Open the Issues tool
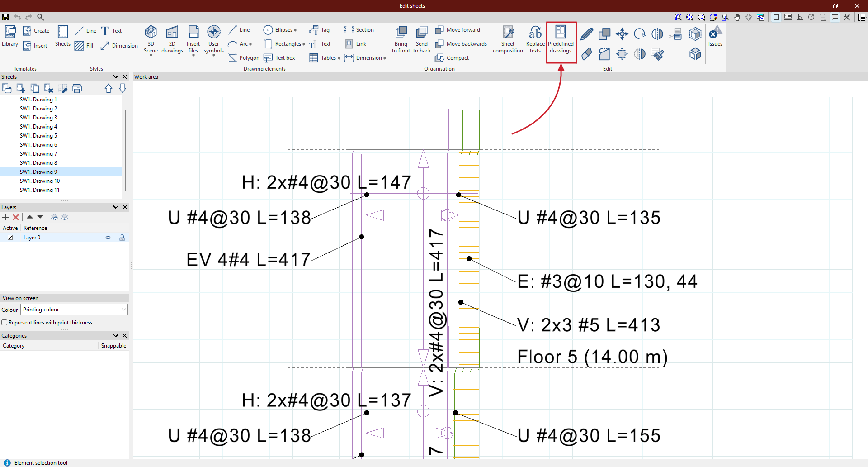The height and width of the screenshot is (467, 868). (x=715, y=36)
